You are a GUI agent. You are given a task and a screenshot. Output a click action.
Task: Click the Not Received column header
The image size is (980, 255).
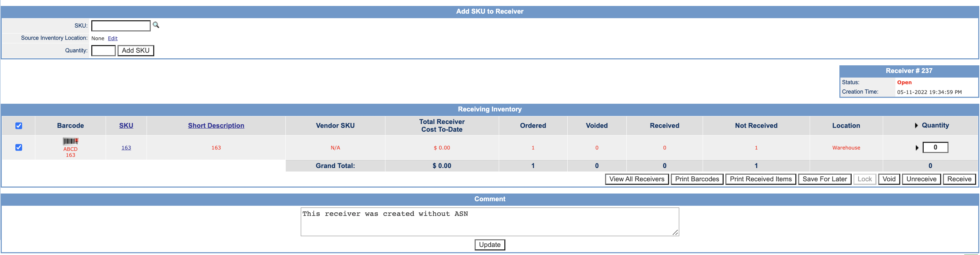click(x=756, y=126)
